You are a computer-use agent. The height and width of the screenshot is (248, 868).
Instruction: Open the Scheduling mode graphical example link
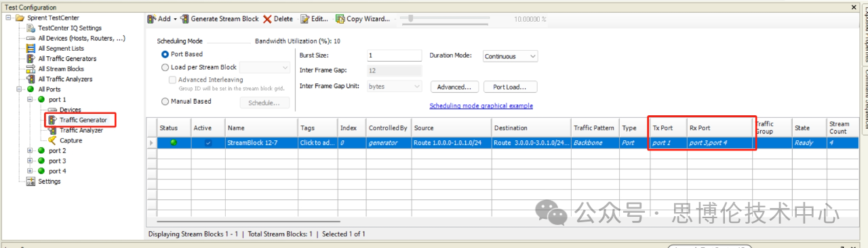pos(481,106)
